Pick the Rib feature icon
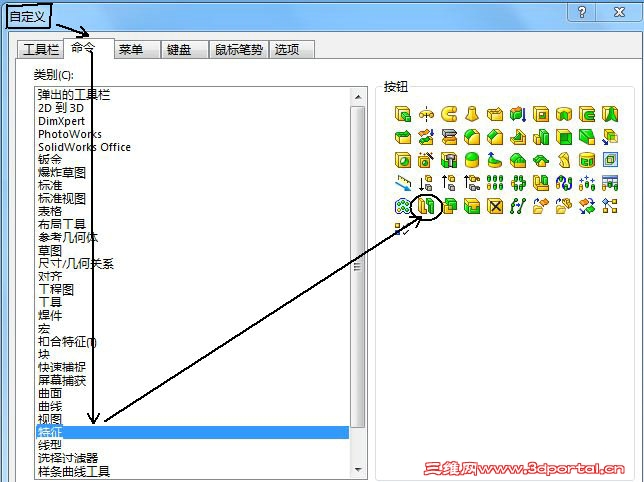Image resolution: width=644 pixels, height=482 pixels. click(518, 137)
